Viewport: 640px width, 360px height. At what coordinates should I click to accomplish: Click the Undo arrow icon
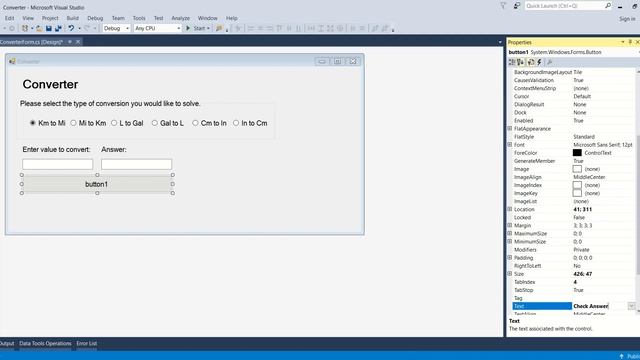coord(71,28)
